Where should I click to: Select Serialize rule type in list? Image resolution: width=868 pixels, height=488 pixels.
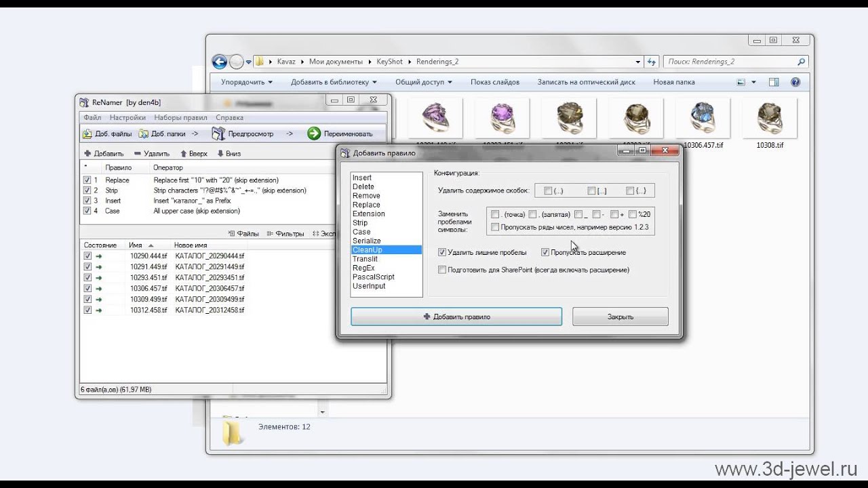tap(386, 241)
